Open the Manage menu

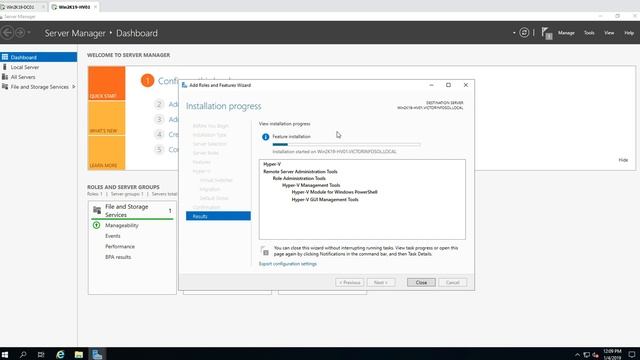(x=566, y=33)
